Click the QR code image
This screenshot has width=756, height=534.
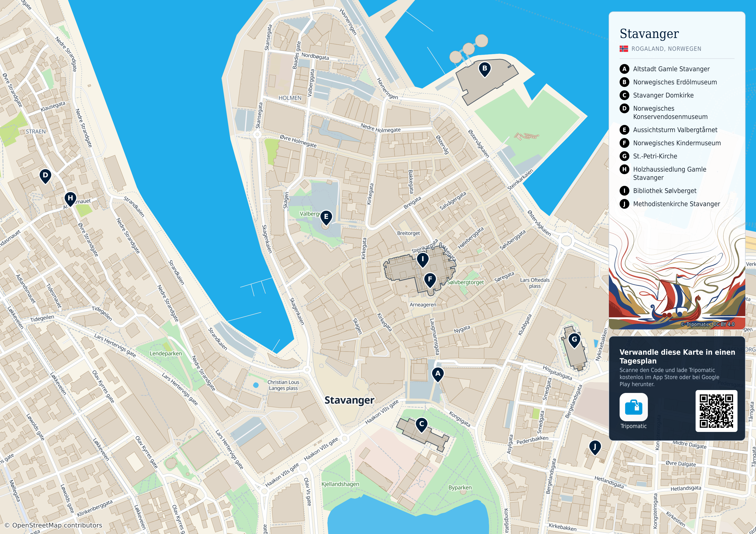pyautogui.click(x=716, y=411)
